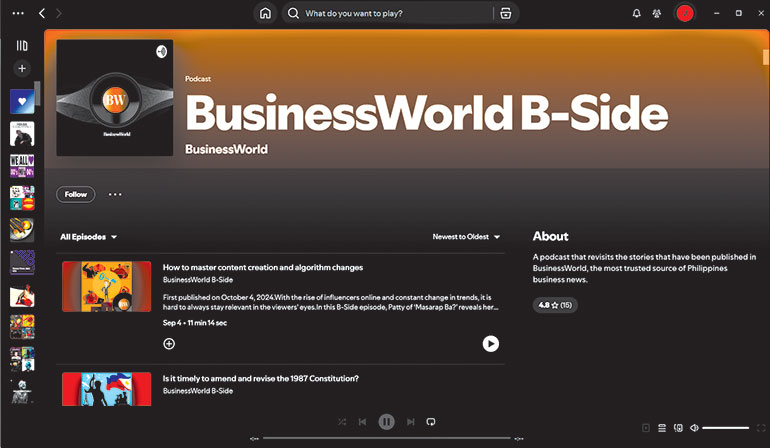Open the Queue icon in bottom bar
Viewport: 770px width, 448px height.
coord(662,428)
